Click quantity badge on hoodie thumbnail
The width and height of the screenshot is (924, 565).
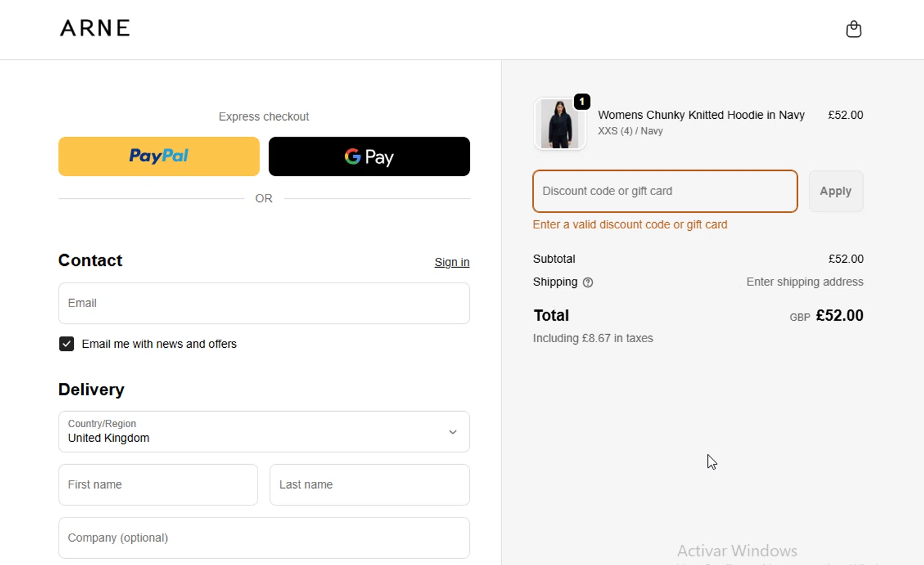(x=582, y=102)
